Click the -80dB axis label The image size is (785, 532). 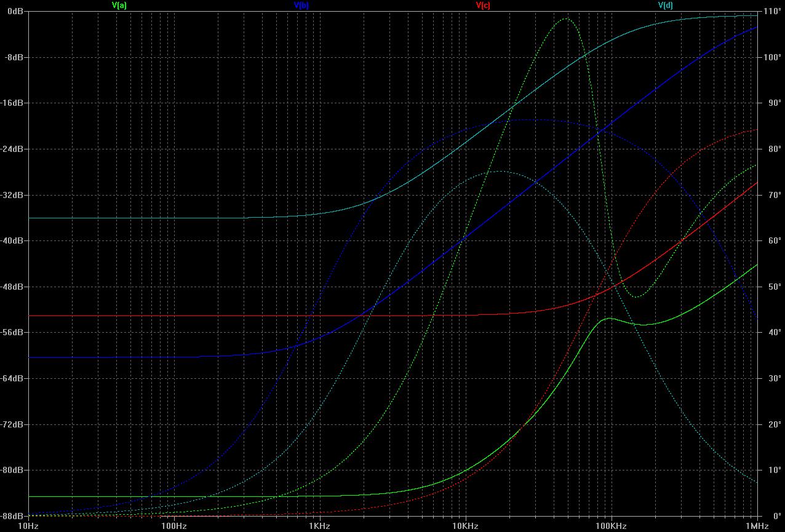[x=12, y=470]
